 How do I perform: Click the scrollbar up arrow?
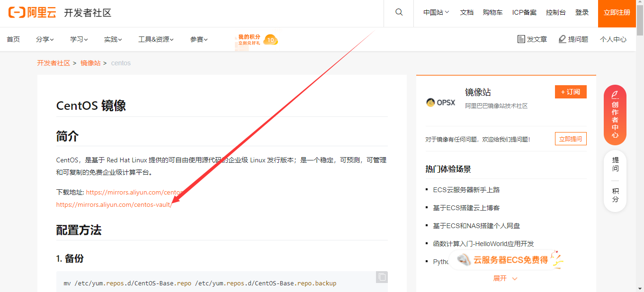point(640,3)
